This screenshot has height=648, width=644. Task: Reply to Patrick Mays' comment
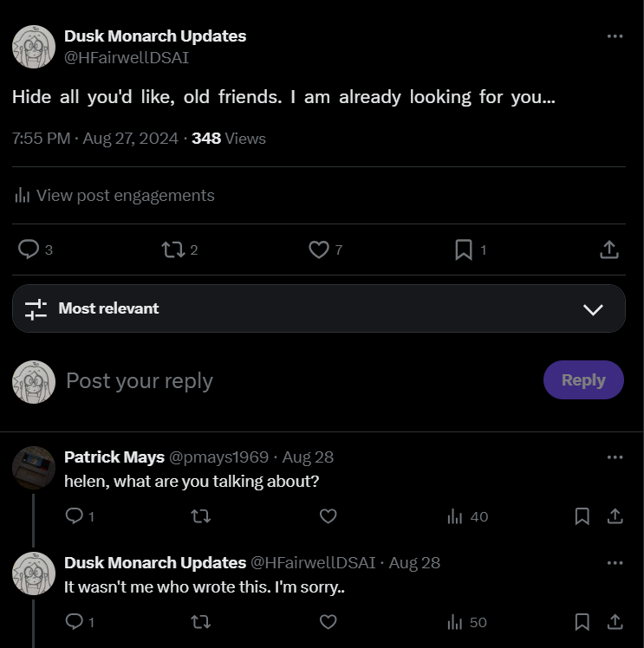[74, 516]
